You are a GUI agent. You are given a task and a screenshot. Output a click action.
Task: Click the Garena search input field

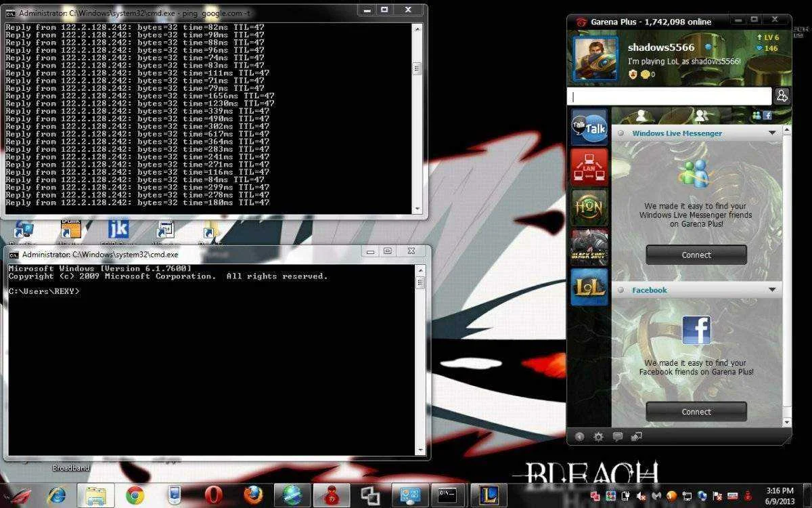pyautogui.click(x=669, y=96)
